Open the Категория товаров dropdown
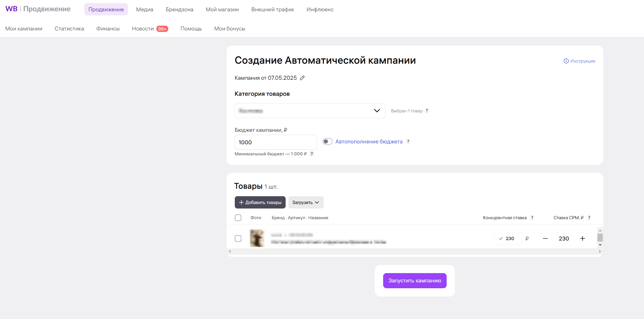 tap(310, 111)
